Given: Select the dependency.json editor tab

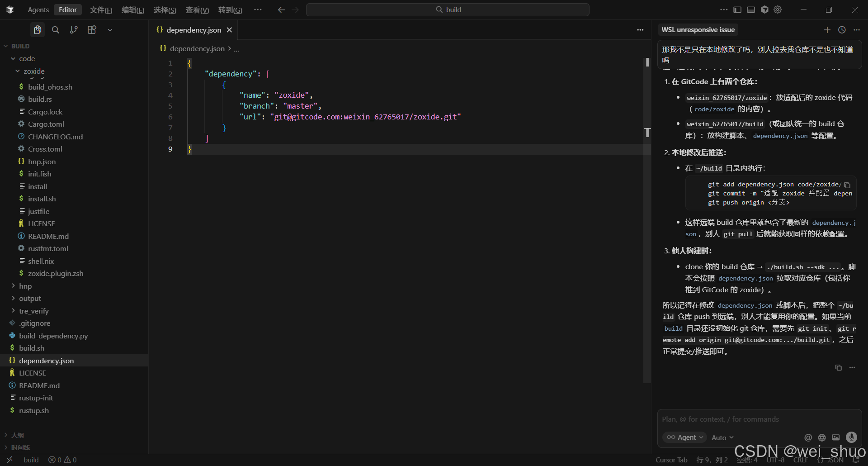Looking at the screenshot, I should [193, 30].
